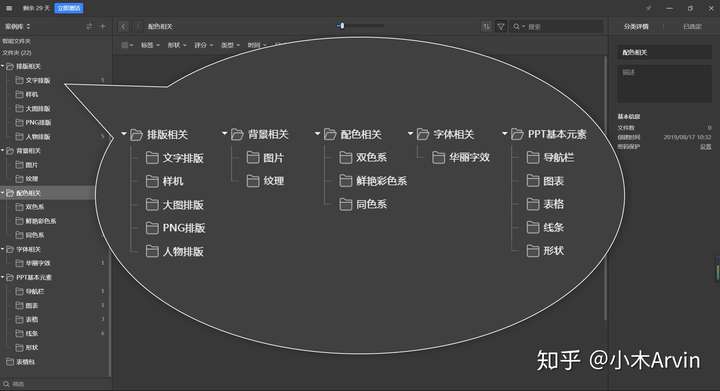Click the 配色相关 breadcrumb title in toolbar
This screenshot has height=391, width=720.
[159, 27]
